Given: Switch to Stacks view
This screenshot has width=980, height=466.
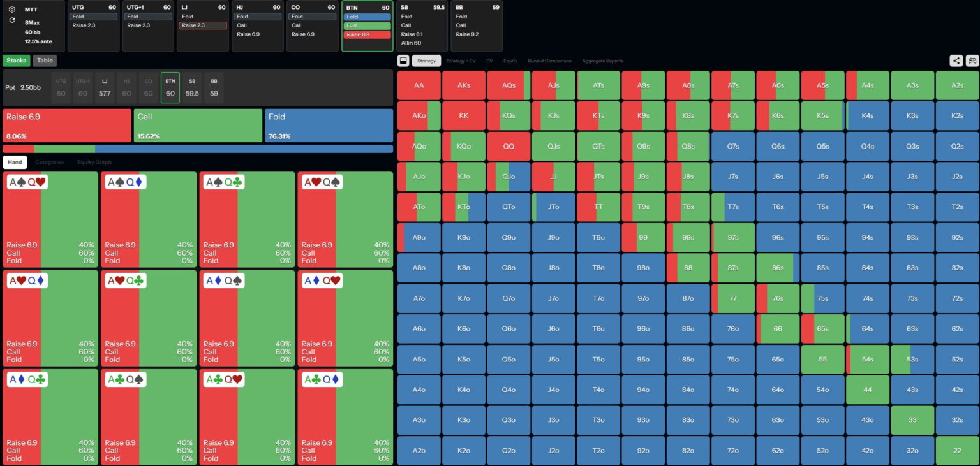Looking at the screenshot, I should coord(17,61).
